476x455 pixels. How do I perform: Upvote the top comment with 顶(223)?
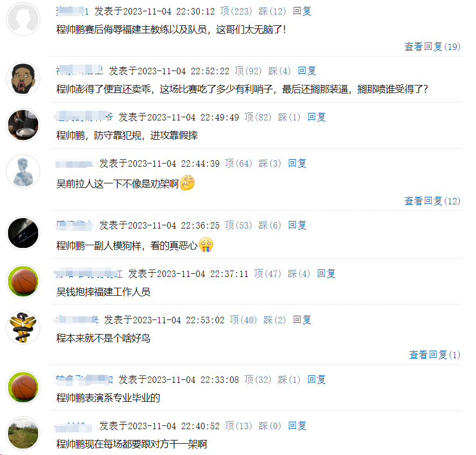236,11
